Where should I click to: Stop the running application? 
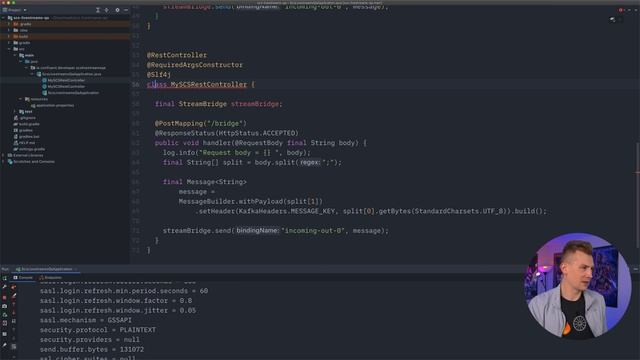(4, 297)
